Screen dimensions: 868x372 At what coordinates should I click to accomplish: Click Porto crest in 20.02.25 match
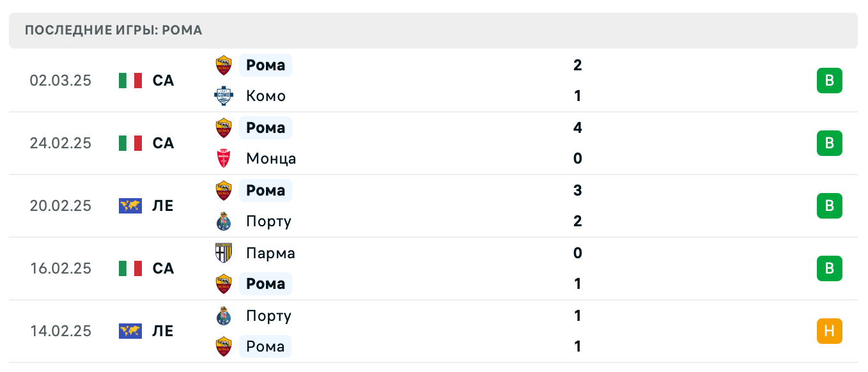coord(224,221)
